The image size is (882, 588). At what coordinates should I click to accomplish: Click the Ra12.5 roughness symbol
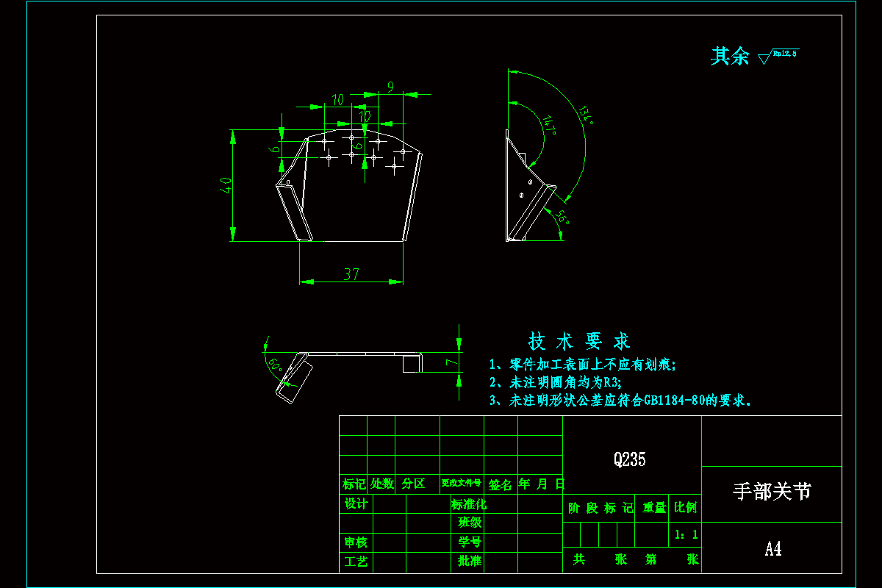pos(779,56)
